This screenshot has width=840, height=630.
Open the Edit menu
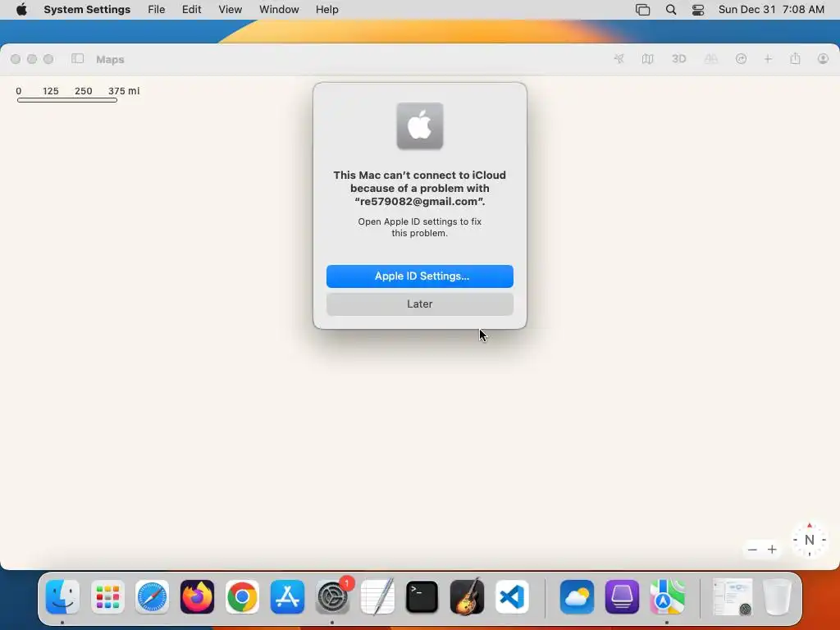(191, 10)
